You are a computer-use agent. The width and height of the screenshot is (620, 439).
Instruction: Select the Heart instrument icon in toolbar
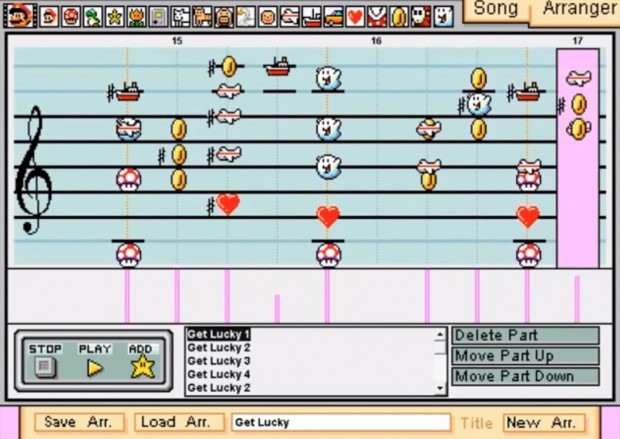click(x=355, y=17)
